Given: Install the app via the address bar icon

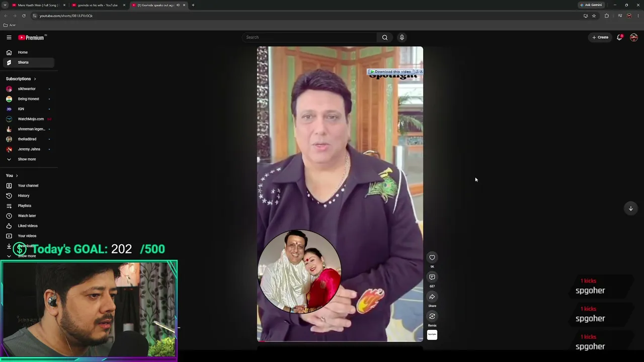Looking at the screenshot, I should pyautogui.click(x=586, y=16).
